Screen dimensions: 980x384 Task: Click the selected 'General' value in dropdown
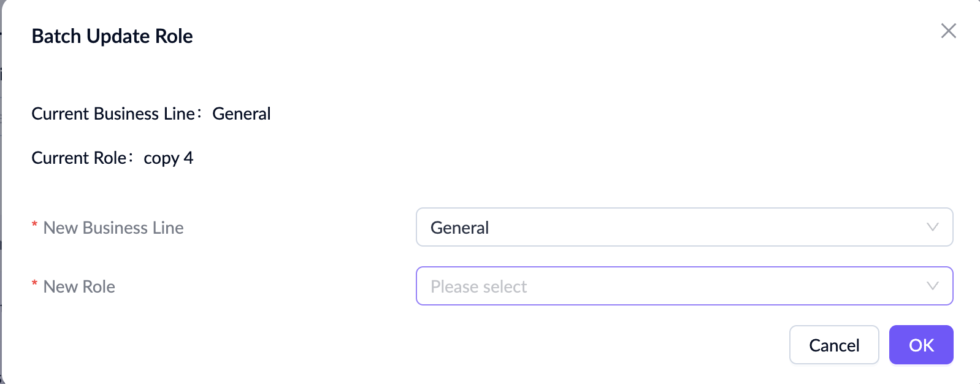point(459,228)
